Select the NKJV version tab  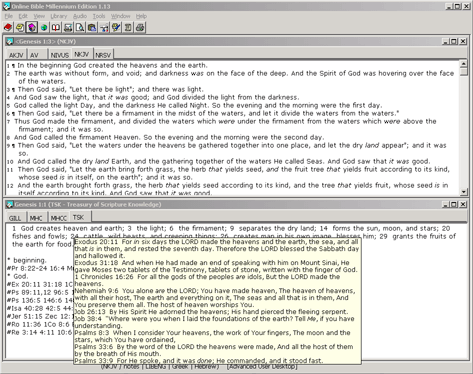click(x=81, y=54)
